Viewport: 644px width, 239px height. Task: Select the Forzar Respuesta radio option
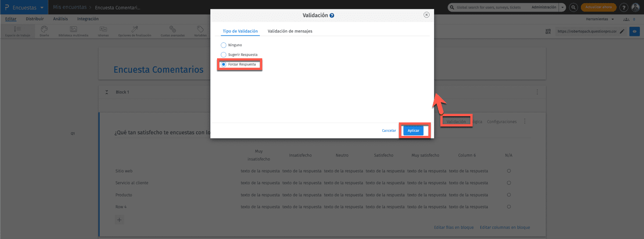tap(224, 64)
